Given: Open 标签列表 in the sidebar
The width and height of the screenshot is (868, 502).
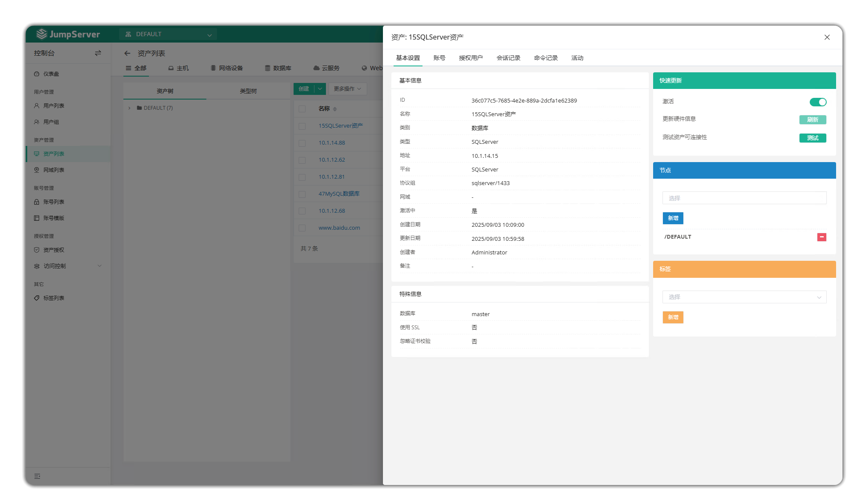Looking at the screenshot, I should click(54, 298).
